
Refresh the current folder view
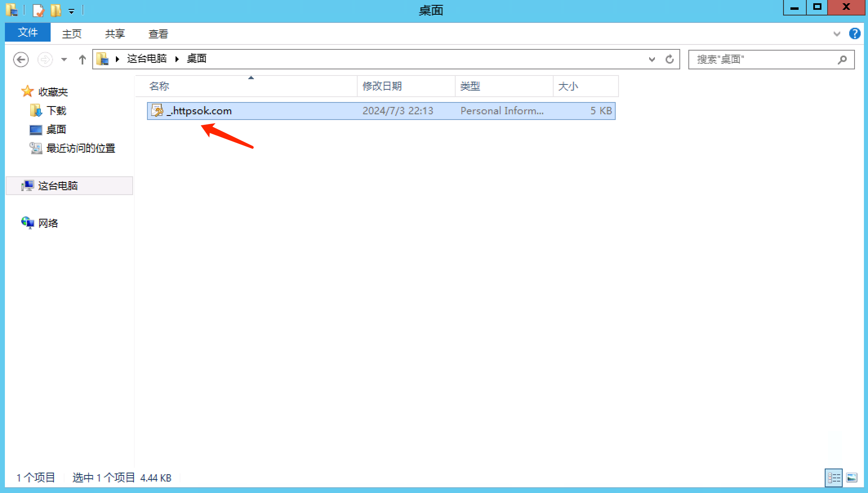670,60
